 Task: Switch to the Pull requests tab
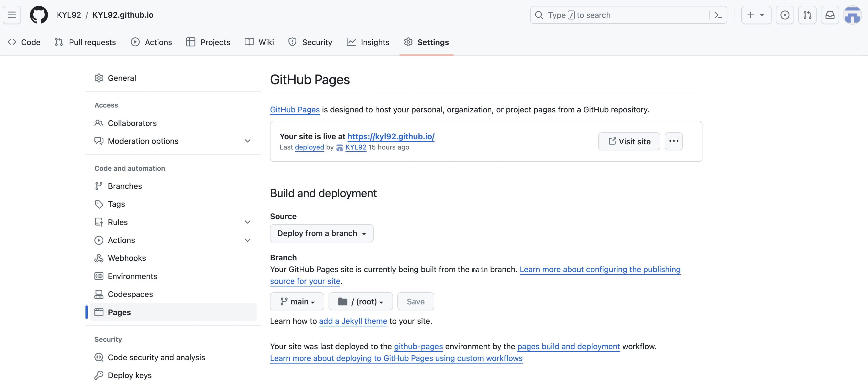[85, 42]
